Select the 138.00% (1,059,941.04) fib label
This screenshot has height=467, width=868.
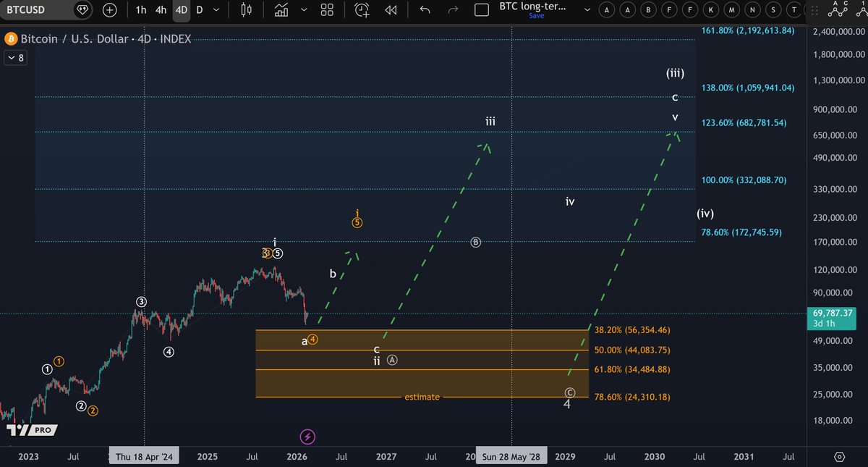tap(748, 88)
